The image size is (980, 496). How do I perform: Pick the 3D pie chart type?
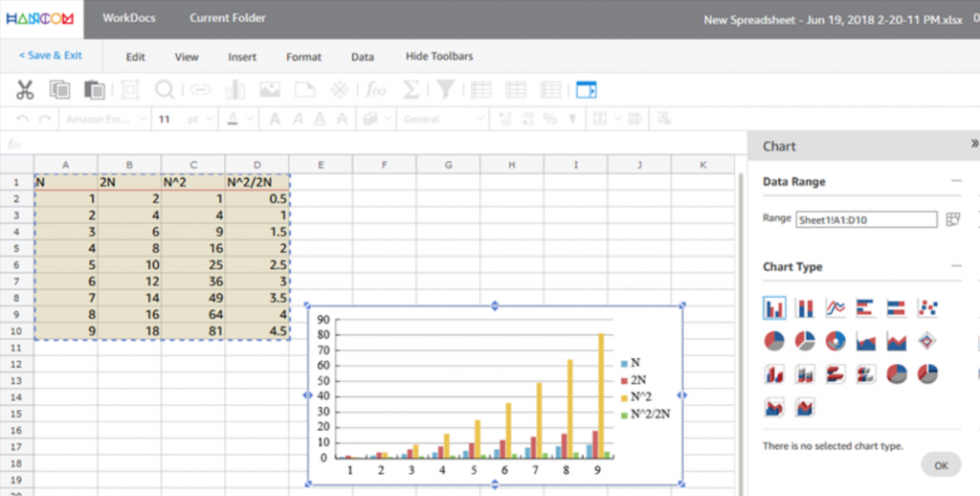[896, 374]
